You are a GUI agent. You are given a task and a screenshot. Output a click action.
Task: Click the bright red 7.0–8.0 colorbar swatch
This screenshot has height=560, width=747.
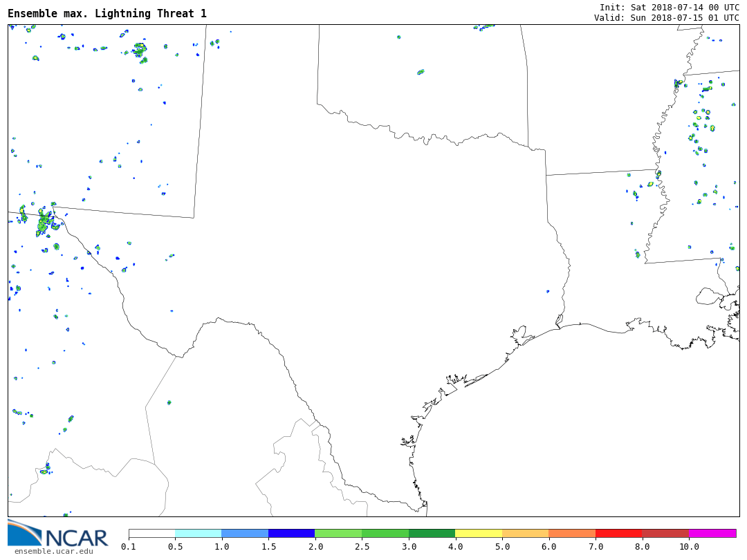click(618, 534)
